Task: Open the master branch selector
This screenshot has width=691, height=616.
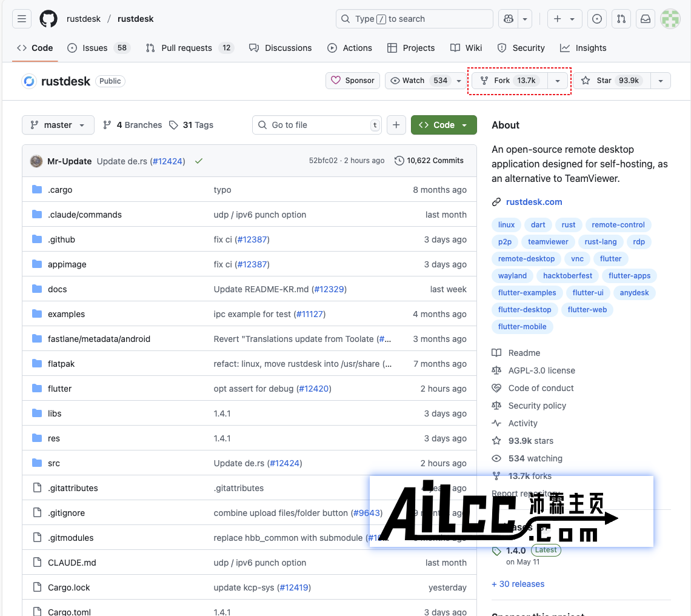Action: [58, 125]
